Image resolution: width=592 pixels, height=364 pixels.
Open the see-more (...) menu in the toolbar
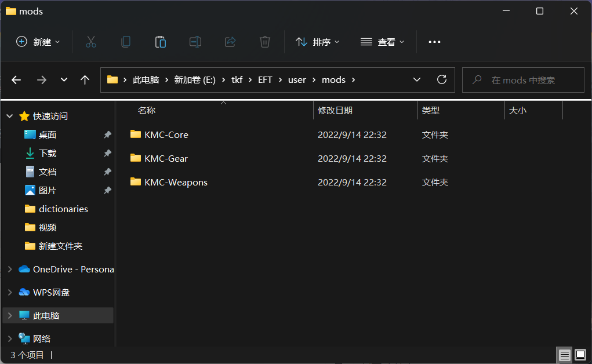coord(434,41)
